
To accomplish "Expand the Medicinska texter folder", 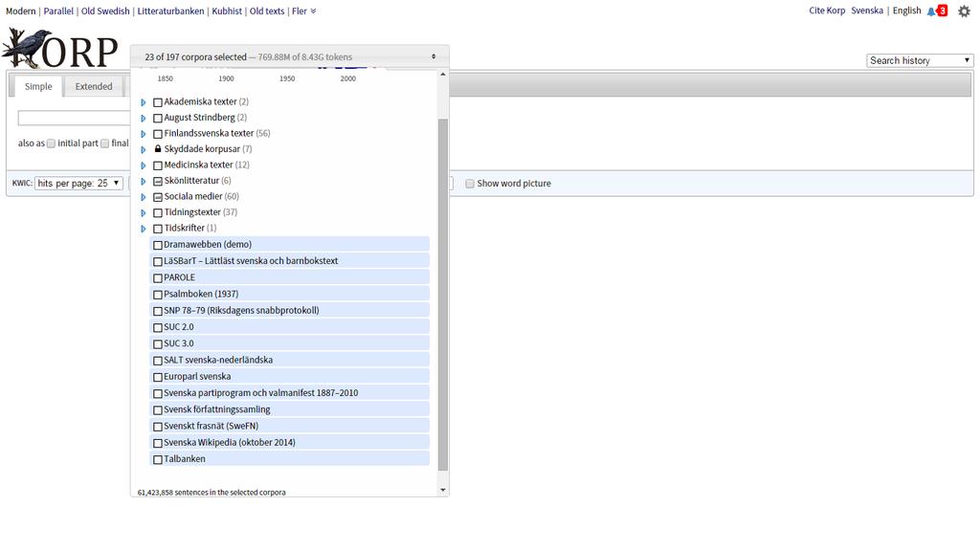I will [x=144, y=165].
